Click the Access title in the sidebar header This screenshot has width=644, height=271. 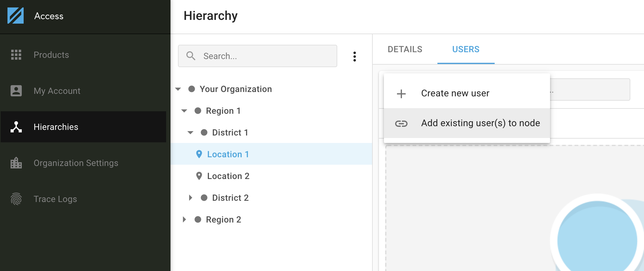(49, 16)
